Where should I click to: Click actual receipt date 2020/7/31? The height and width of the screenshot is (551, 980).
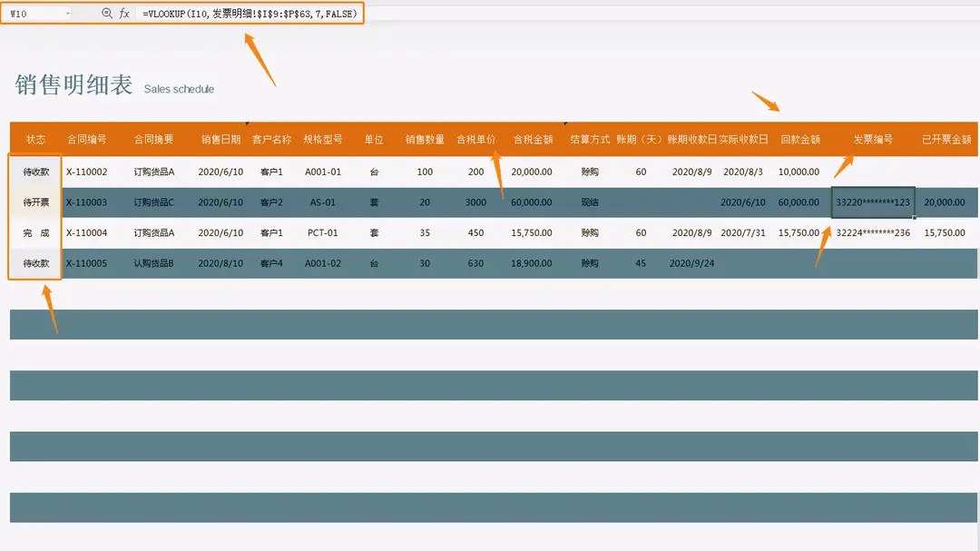click(743, 232)
